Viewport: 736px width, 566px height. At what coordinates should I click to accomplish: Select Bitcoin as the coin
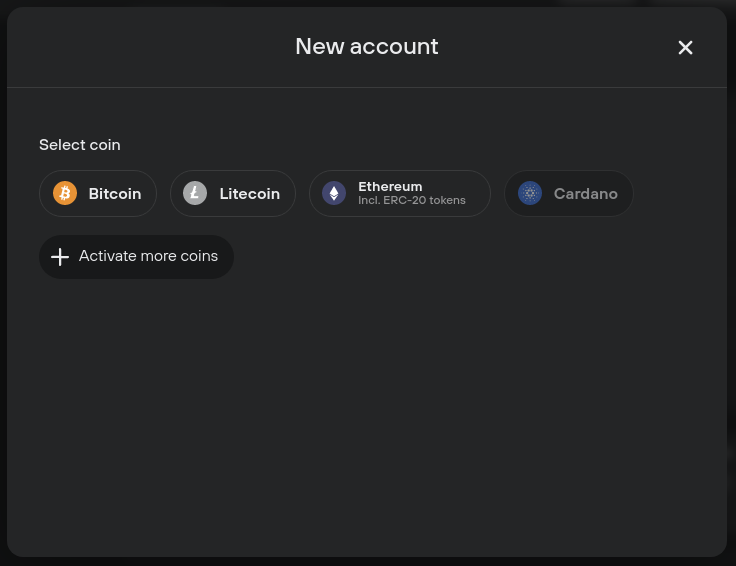[x=98, y=193]
